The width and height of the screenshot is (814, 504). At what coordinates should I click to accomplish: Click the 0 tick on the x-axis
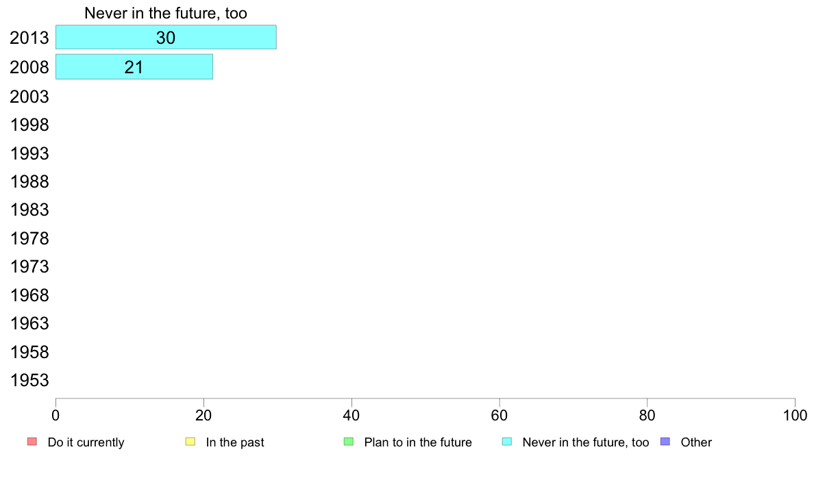56,415
